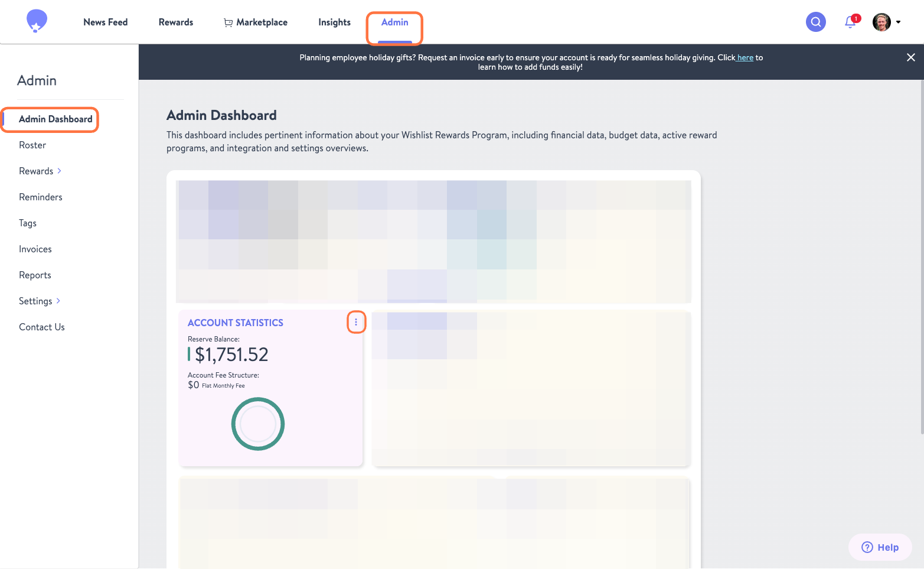Open notifications via the bell icon
The height and width of the screenshot is (569, 924).
pyautogui.click(x=850, y=22)
